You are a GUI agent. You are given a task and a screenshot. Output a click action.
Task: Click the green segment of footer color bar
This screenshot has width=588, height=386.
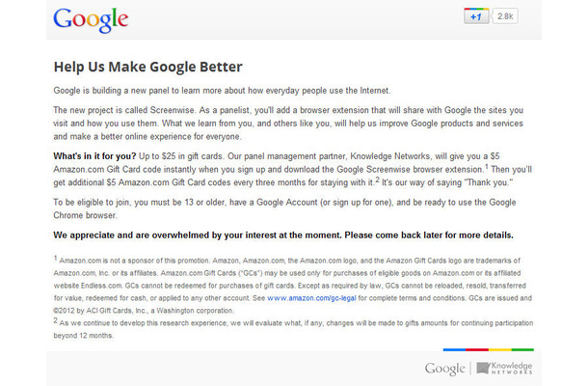tap(522, 349)
